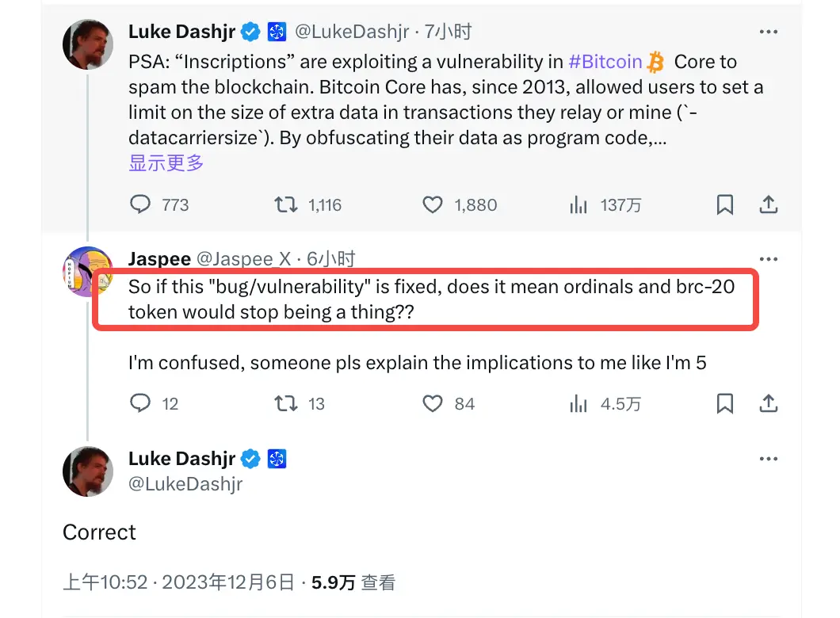The height and width of the screenshot is (618, 840).
Task: Bookmark Jaspee's reply tweet
Action: (724, 404)
